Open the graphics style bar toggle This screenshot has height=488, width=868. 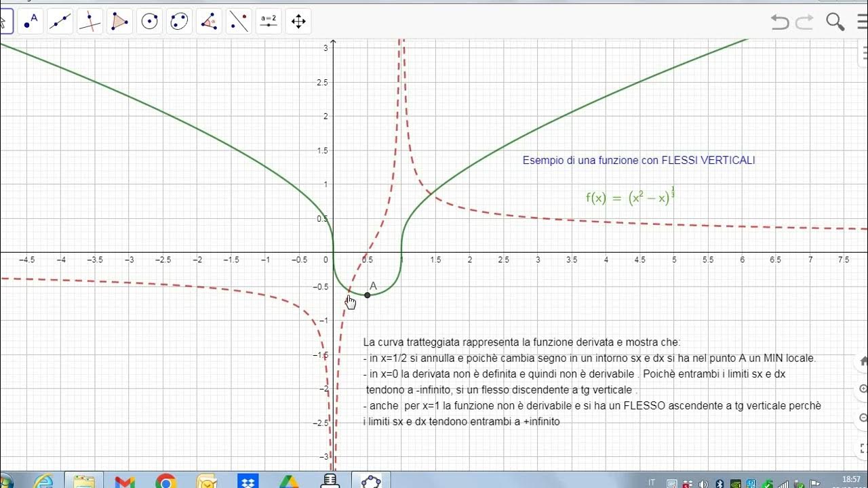863,52
